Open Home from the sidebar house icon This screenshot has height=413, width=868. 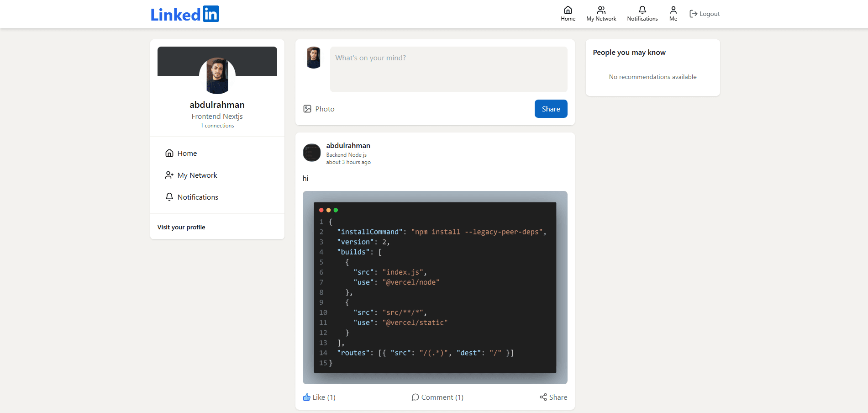[x=169, y=153]
